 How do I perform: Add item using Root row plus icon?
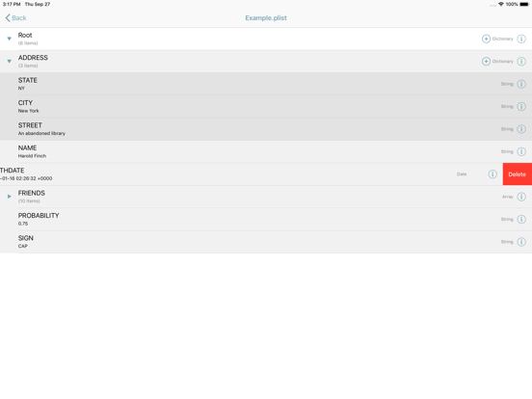(x=486, y=39)
